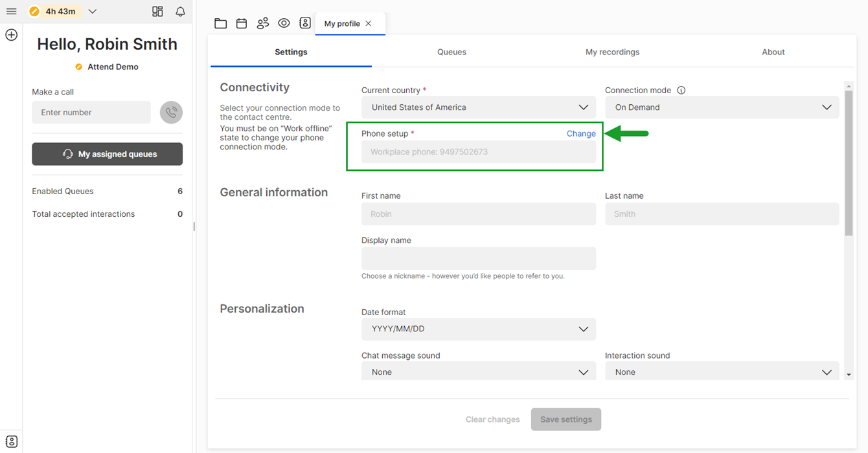Click the Connection mode info icon

pos(681,90)
